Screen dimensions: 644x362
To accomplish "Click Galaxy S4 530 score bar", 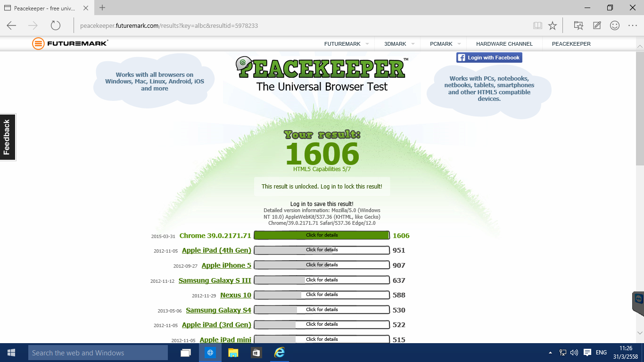I will pyautogui.click(x=322, y=310).
